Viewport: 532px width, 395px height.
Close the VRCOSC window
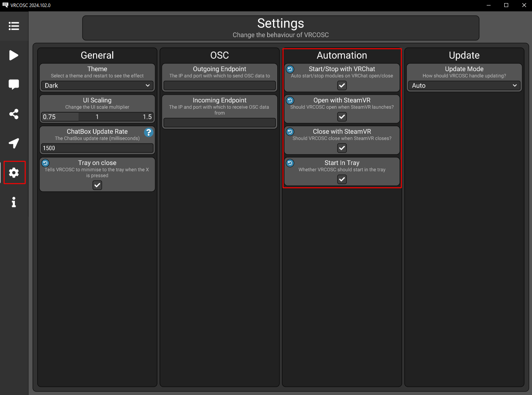point(524,5)
